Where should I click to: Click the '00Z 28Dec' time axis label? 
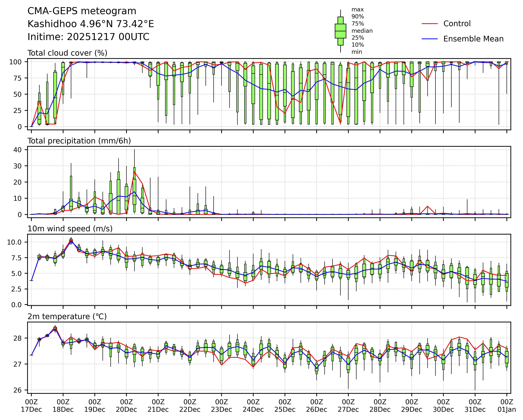click(x=380, y=406)
